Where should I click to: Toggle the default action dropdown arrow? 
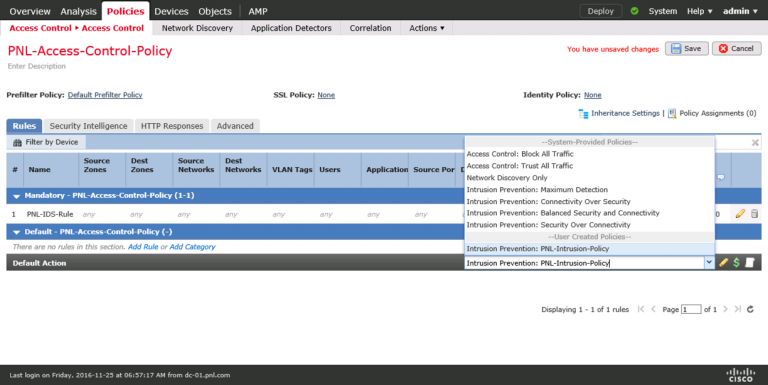(709, 263)
